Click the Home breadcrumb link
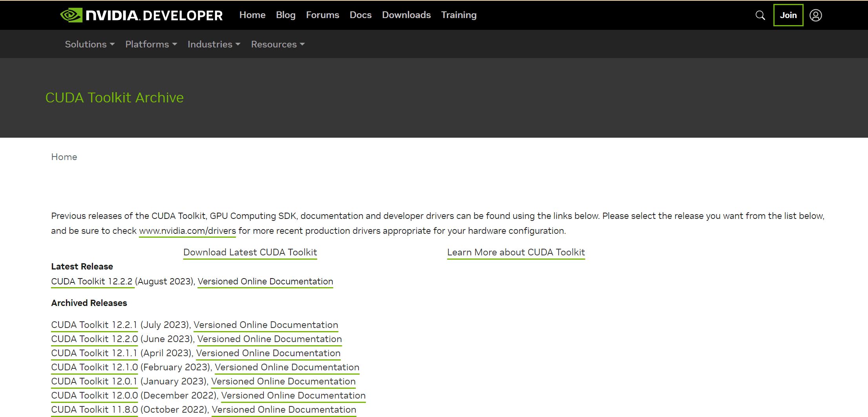Viewport: 868px width, 417px height. (64, 157)
